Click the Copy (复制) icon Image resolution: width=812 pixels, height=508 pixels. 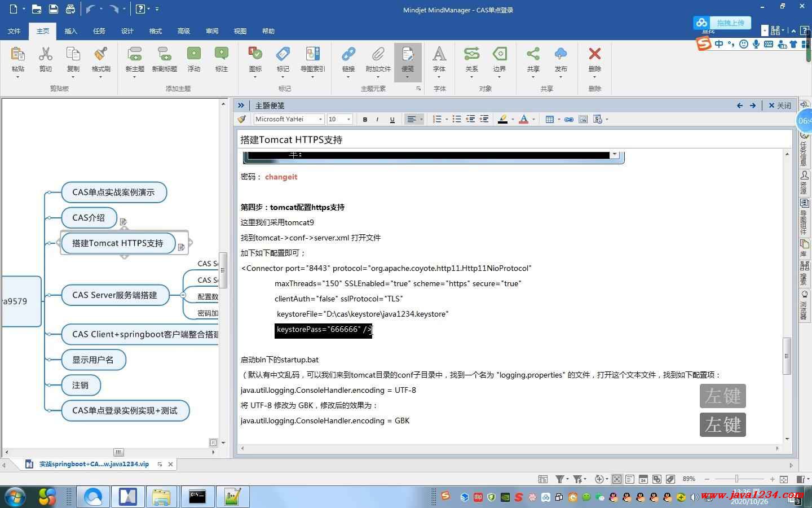73,54
